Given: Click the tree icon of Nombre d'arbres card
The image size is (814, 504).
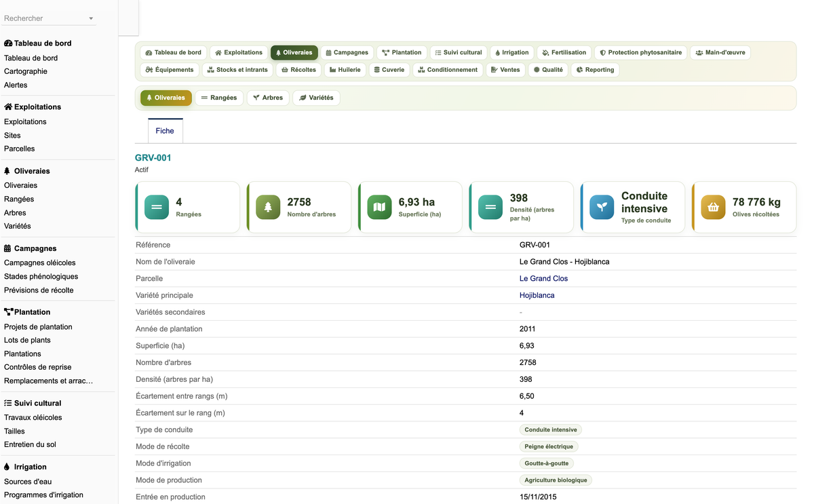Looking at the screenshot, I should point(268,207).
